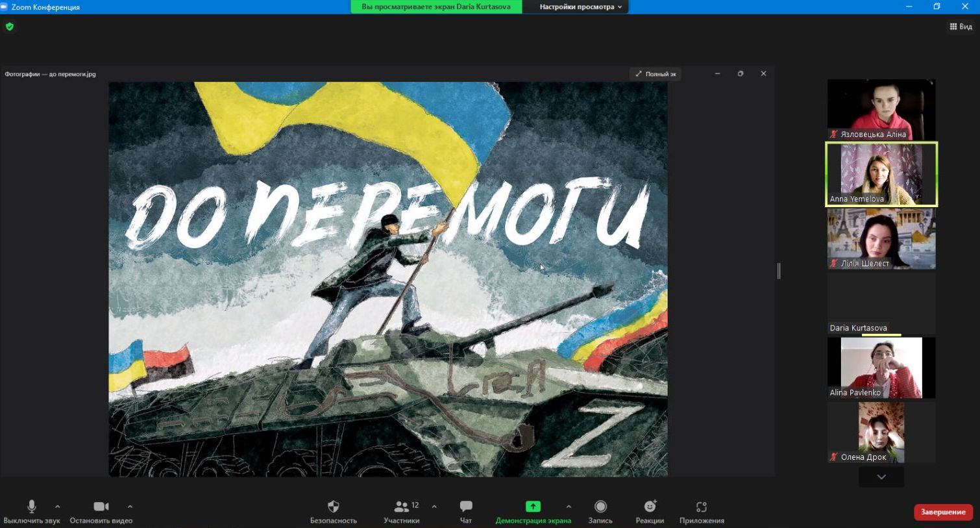
Task: Click the green Daria Kurtasova screen-share banner
Action: [x=436, y=7]
